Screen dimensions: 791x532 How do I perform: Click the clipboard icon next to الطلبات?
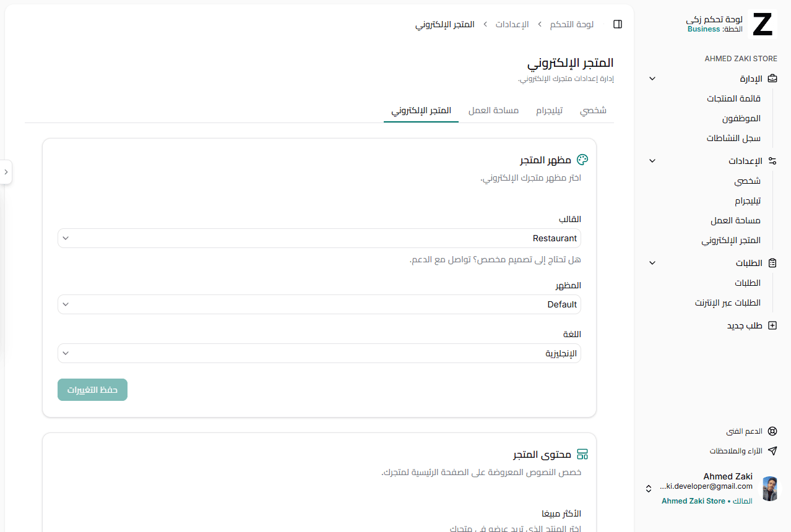pos(772,263)
